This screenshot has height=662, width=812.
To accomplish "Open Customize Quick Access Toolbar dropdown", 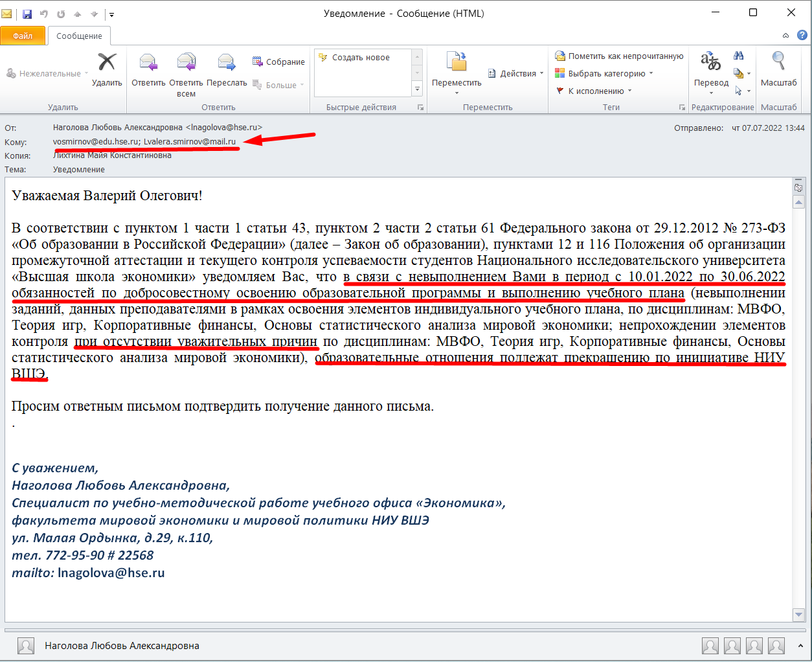I will (111, 14).
